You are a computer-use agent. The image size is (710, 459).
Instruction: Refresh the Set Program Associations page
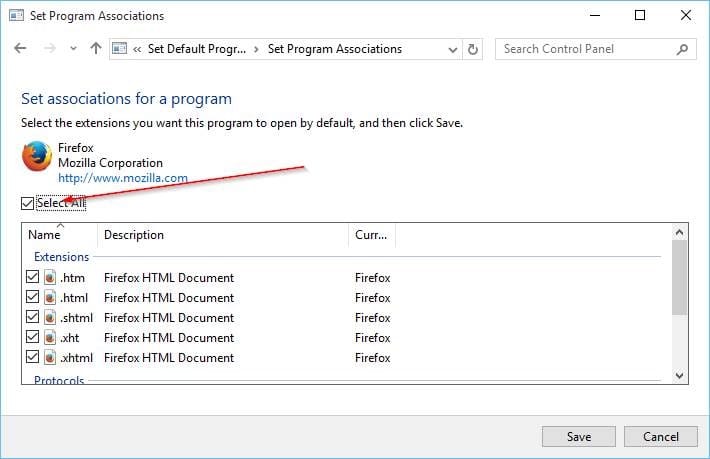pos(472,49)
